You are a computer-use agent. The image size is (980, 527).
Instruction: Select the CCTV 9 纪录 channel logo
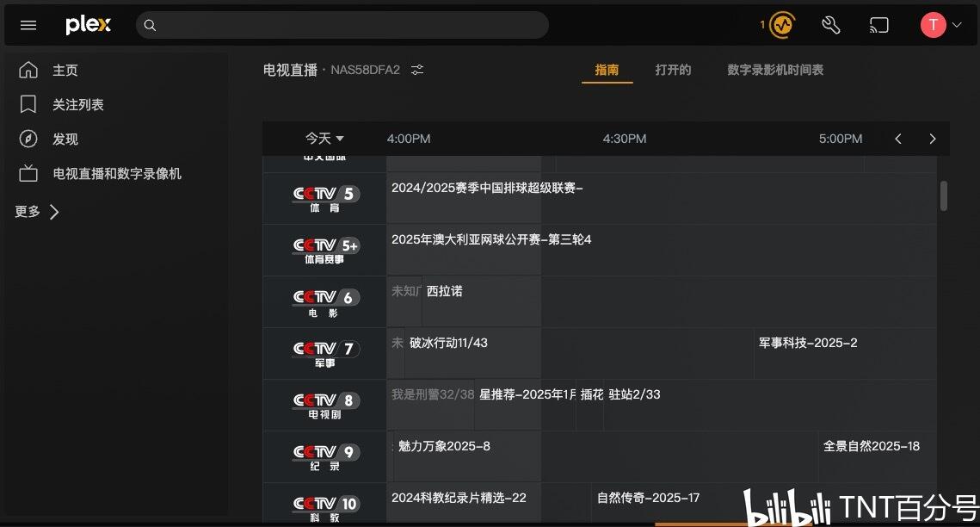(x=325, y=457)
